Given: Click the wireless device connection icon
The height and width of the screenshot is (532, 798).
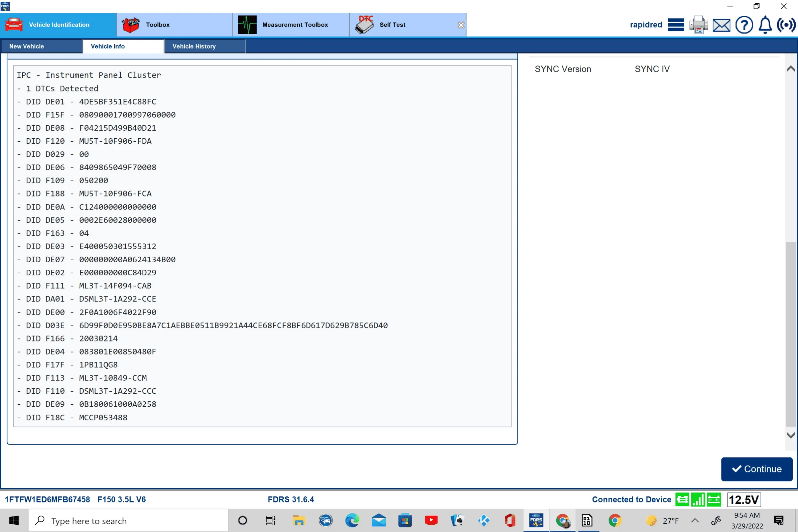Looking at the screenshot, I should pos(786,25).
